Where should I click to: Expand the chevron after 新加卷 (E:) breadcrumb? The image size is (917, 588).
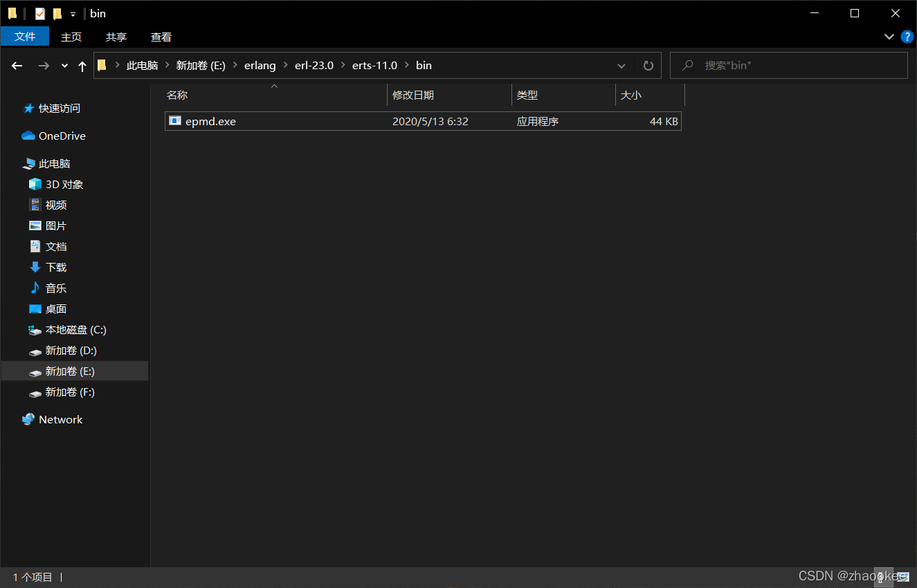[235, 66]
